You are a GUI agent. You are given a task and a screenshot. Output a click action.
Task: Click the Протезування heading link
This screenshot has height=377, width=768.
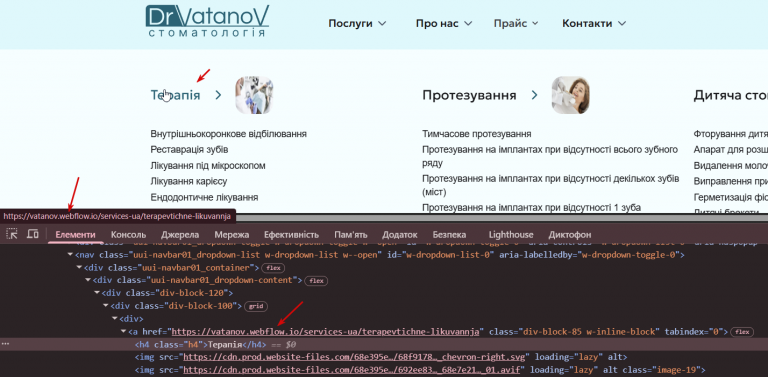click(469, 95)
